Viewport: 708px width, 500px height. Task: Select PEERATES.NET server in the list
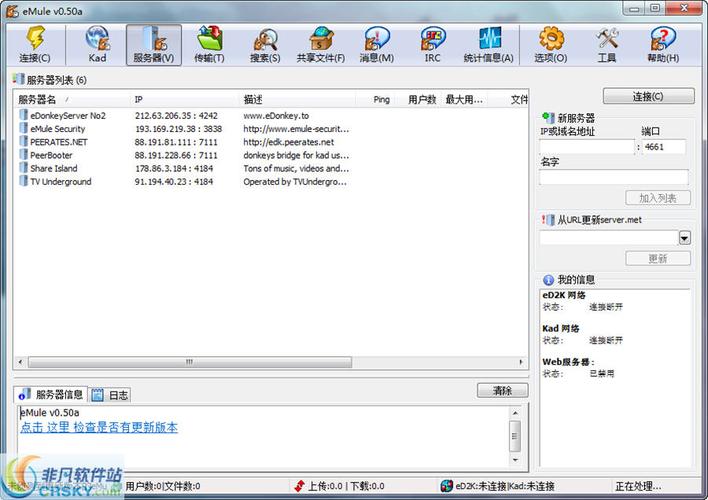[58, 142]
